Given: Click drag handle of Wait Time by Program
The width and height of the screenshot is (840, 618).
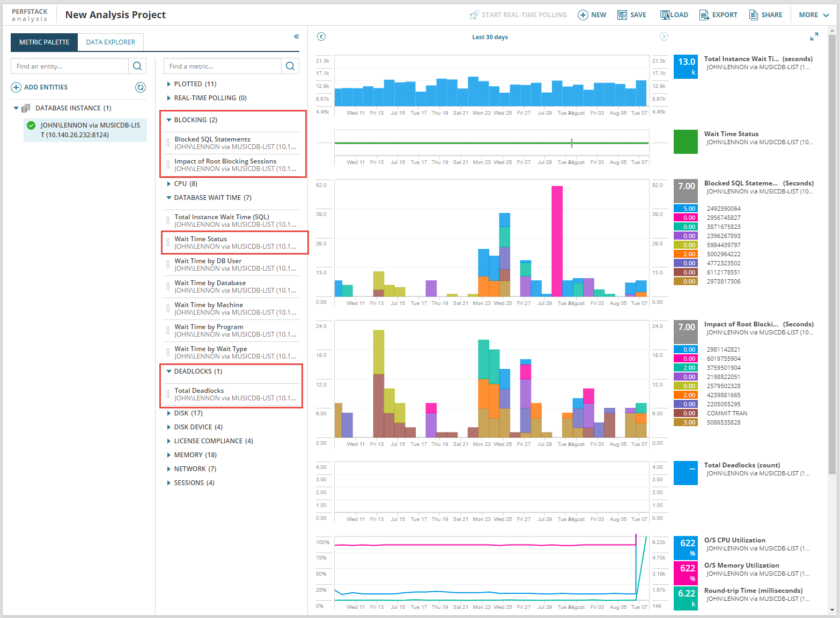Looking at the screenshot, I should point(168,331).
